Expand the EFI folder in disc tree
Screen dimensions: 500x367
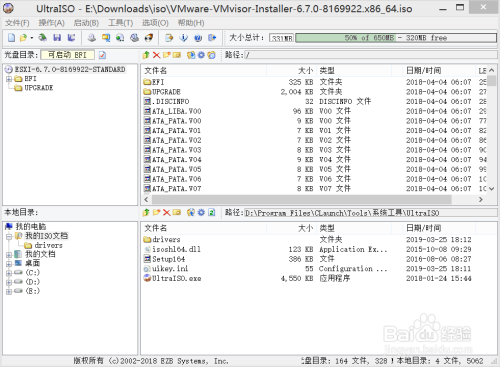(x=9, y=79)
